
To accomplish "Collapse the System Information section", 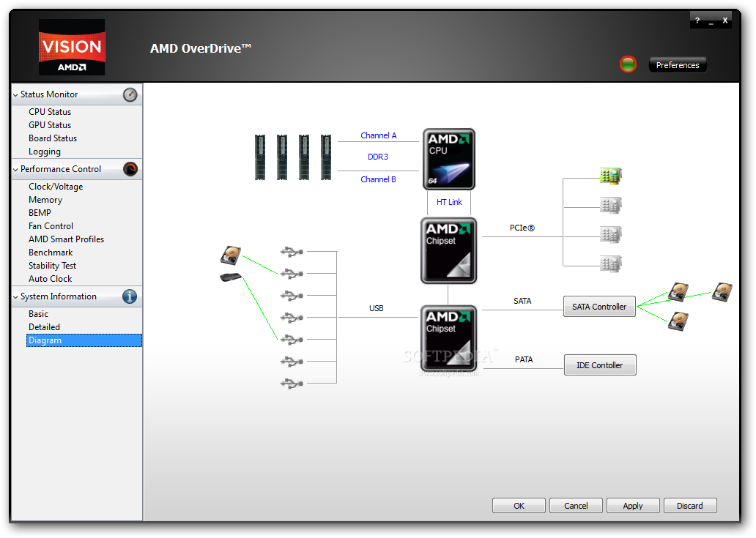I will click(15, 296).
